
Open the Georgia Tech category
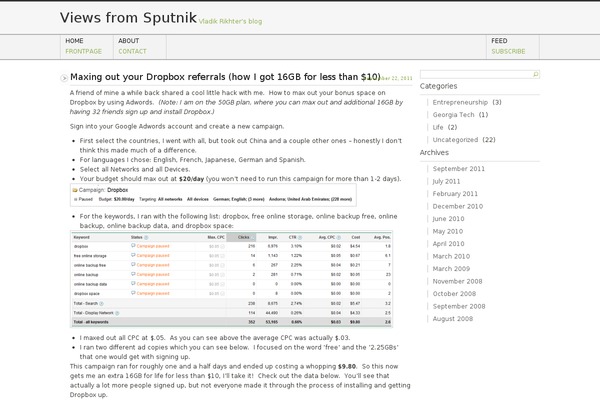coord(453,114)
